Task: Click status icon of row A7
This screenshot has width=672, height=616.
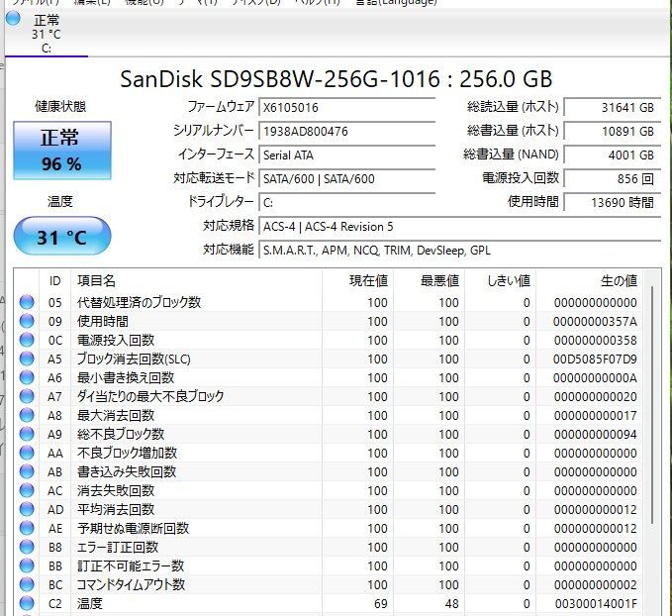Action: coord(27,396)
